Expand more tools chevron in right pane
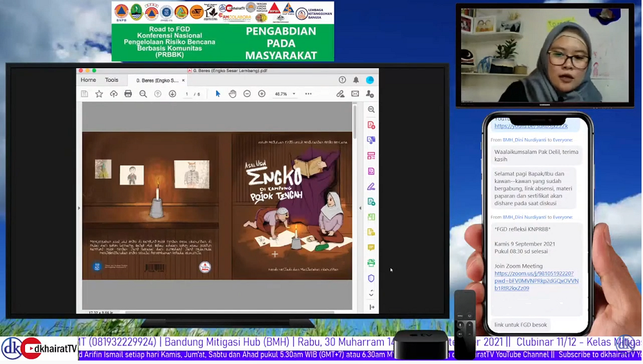The image size is (643, 364). click(371, 294)
